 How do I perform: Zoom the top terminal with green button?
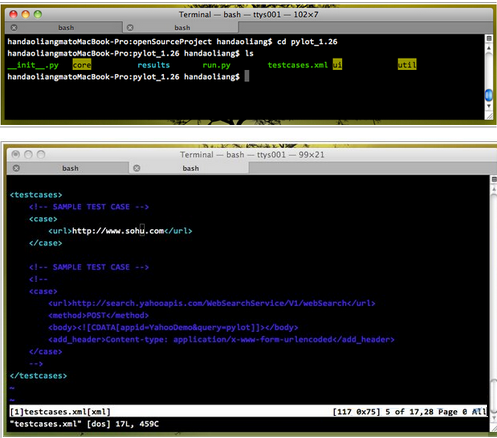(38, 14)
